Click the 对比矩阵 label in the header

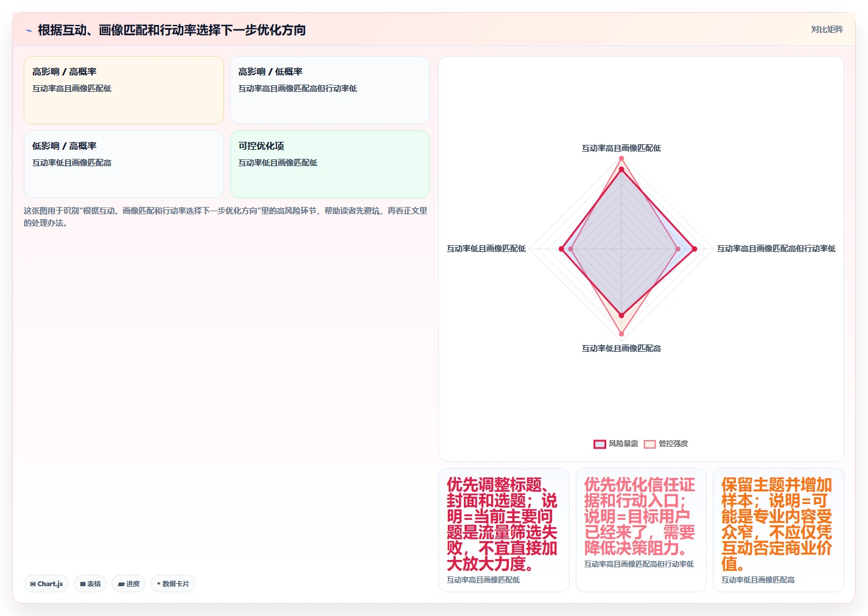tap(827, 29)
